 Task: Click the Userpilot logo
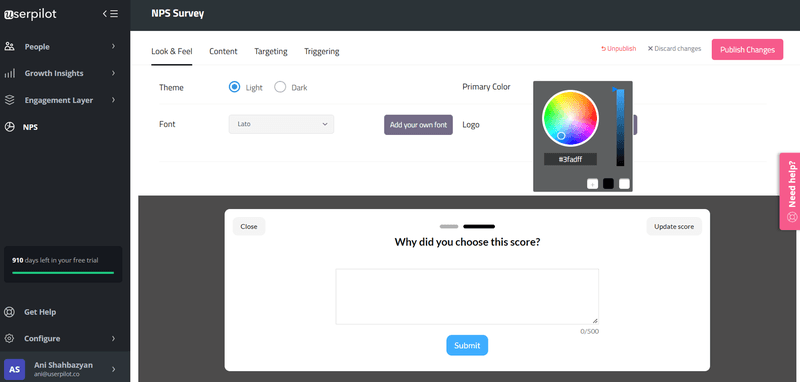pos(31,15)
